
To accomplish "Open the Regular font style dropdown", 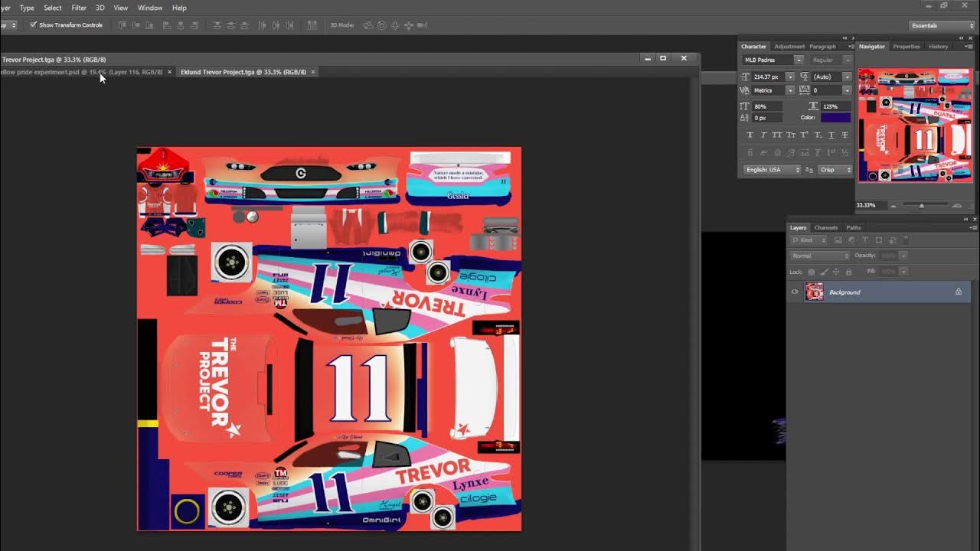I will pos(848,60).
